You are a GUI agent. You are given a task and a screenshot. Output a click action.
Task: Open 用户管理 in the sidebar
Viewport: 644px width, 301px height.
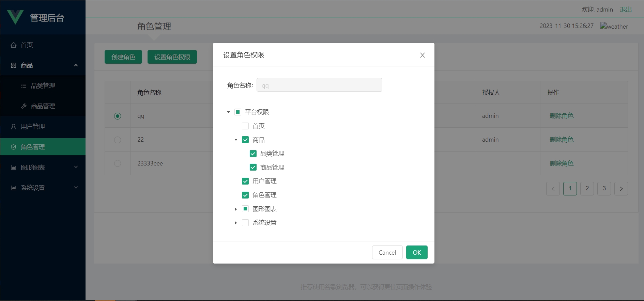click(x=43, y=127)
